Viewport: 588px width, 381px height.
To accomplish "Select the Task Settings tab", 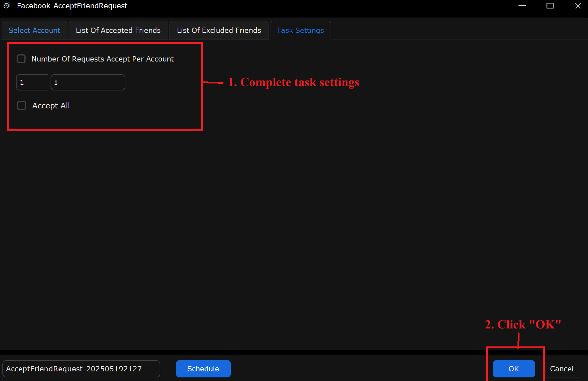I will pyautogui.click(x=300, y=30).
